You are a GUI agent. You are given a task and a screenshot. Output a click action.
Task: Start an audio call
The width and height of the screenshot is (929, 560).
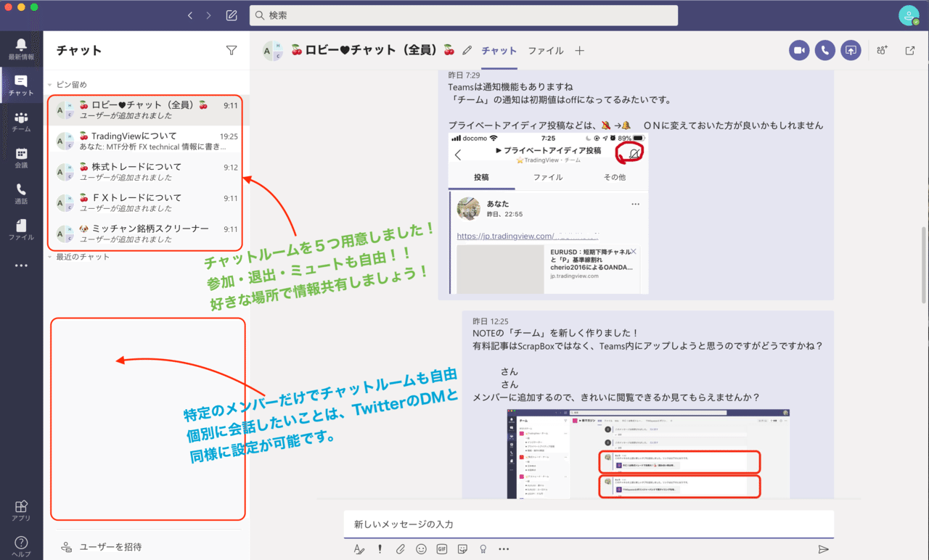pos(824,50)
